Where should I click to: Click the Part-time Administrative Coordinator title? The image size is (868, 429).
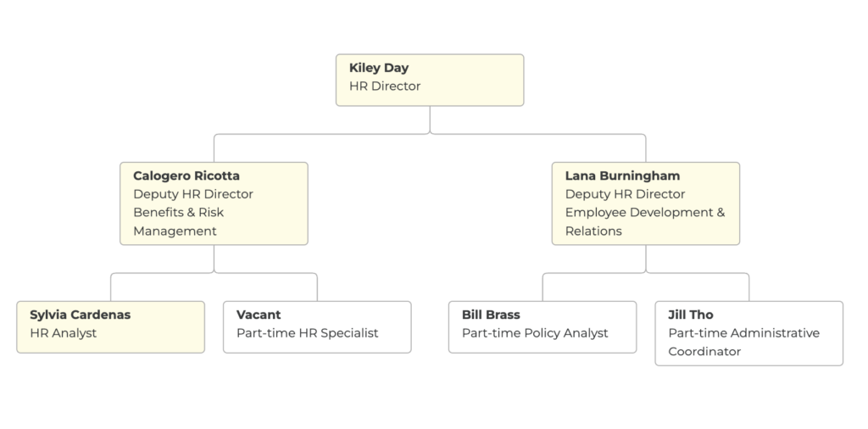[x=743, y=342]
